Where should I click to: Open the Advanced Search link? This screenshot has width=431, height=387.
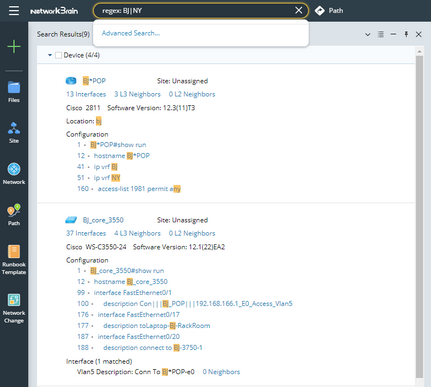point(131,33)
